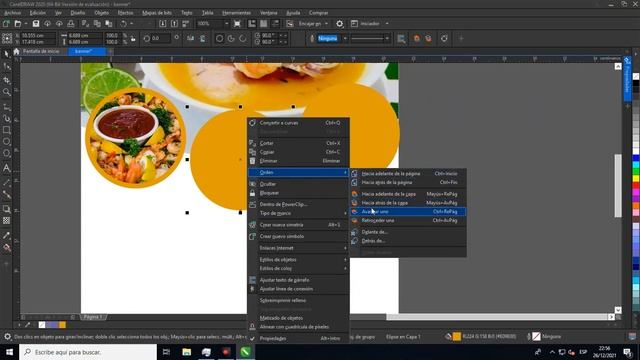Toggle Show rulers button

[252, 24]
